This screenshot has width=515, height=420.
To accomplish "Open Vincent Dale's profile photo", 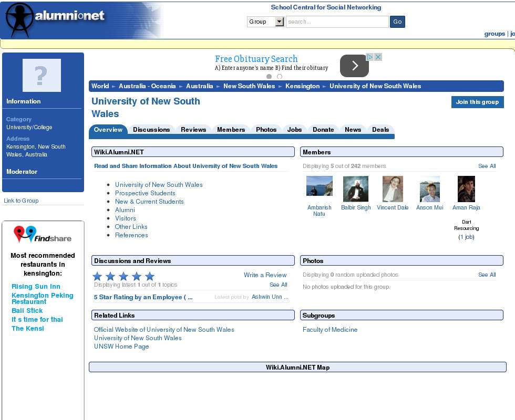I will click(393, 188).
